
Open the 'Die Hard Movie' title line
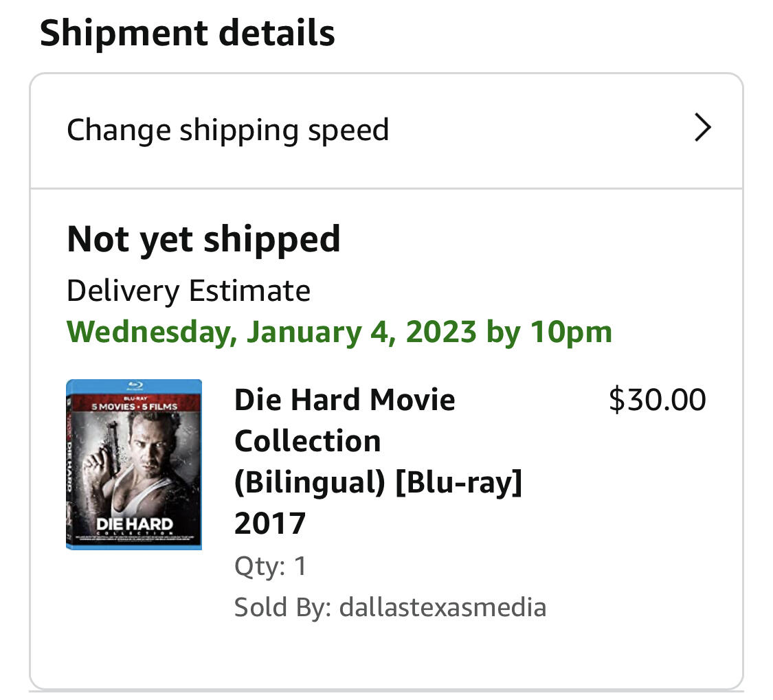click(x=344, y=399)
